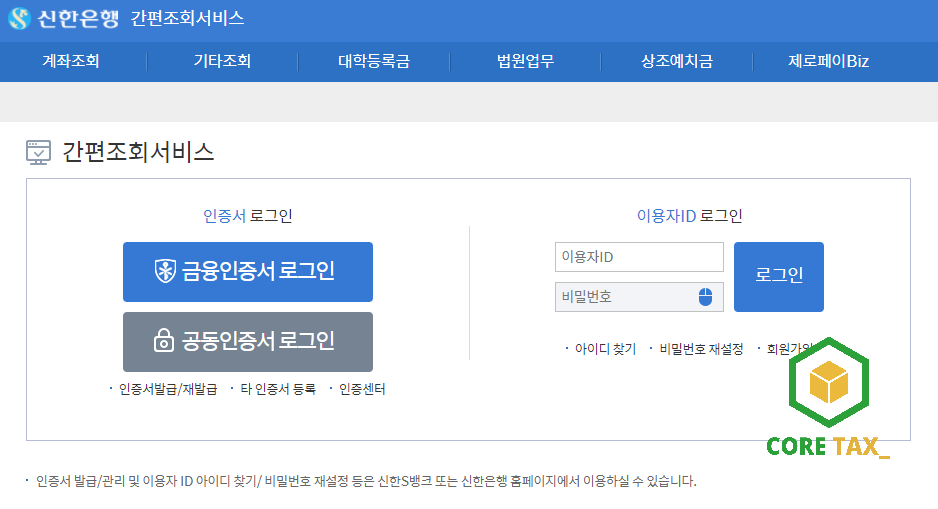Image resolution: width=938 pixels, height=509 pixels.
Task: Click the Shinhan Bank logo icon
Action: (19, 19)
